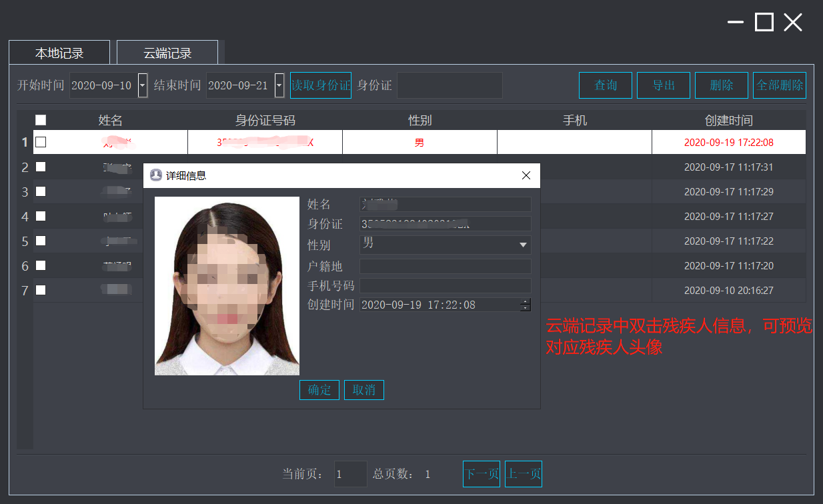Maximize the main application window
The height and width of the screenshot is (504, 823).
coord(764,22)
